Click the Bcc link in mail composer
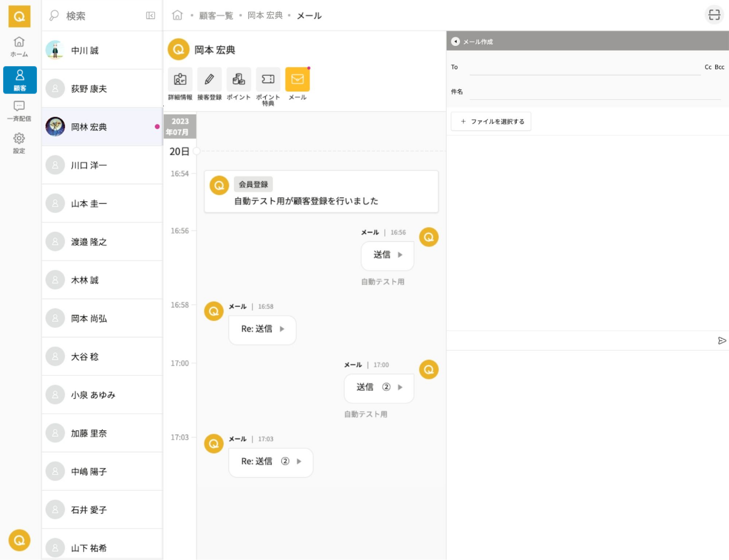Screen dimensions: 729x560 [719, 67]
